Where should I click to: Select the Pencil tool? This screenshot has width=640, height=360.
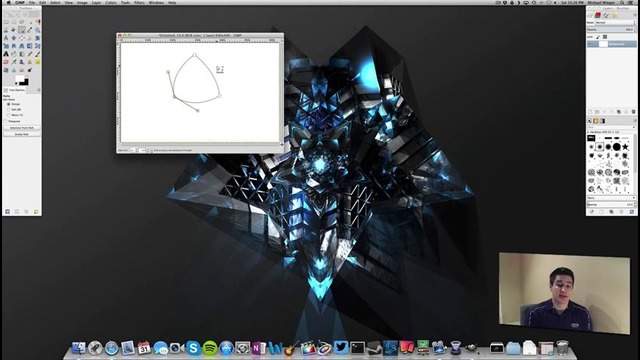pos(29,54)
